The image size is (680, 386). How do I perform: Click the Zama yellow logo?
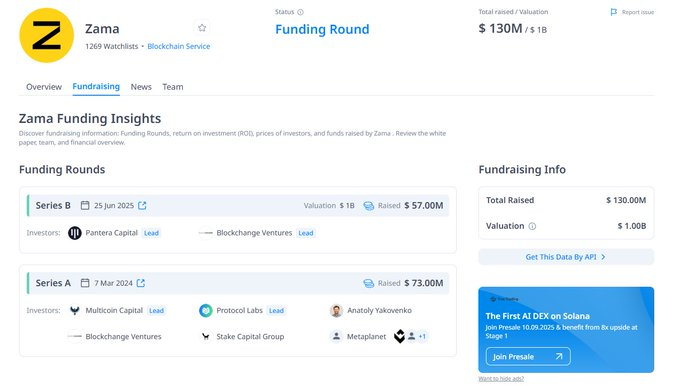tap(46, 35)
